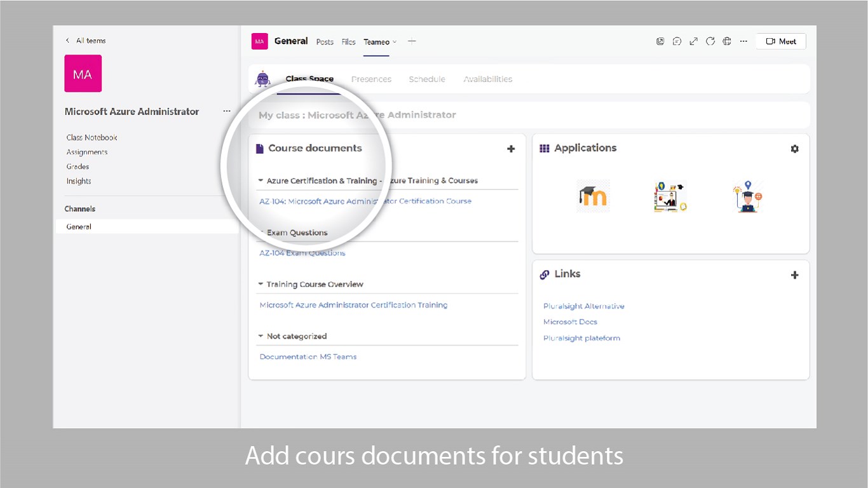Viewport: 868px width, 488px height.
Task: Go back to All teams
Action: (86, 41)
